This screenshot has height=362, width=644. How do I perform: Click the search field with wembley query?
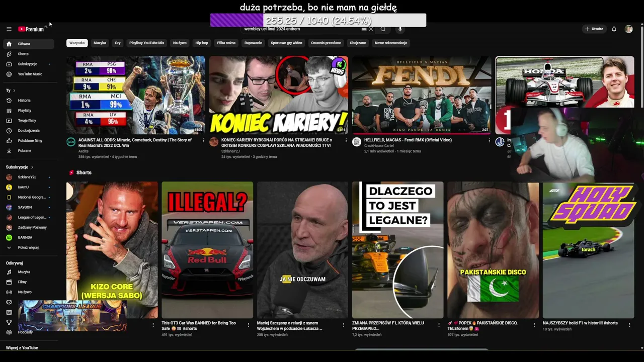tap(300, 29)
